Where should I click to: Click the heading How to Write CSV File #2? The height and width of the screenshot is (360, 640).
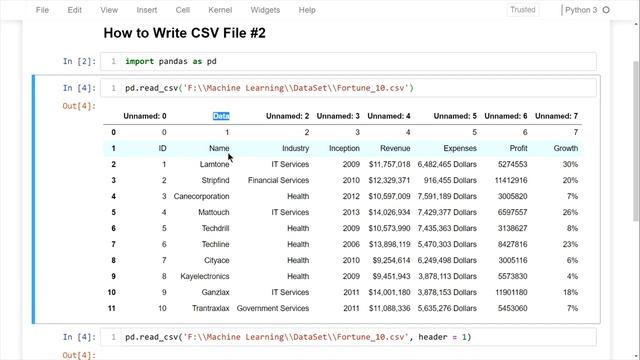(184, 33)
